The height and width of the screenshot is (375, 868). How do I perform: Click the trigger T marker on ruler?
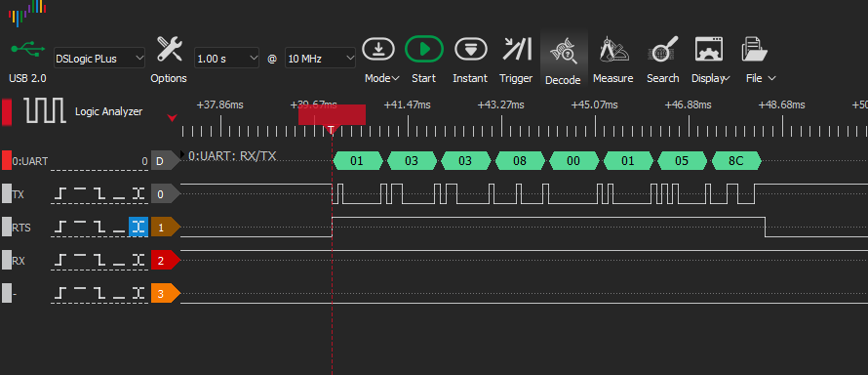pos(331,130)
